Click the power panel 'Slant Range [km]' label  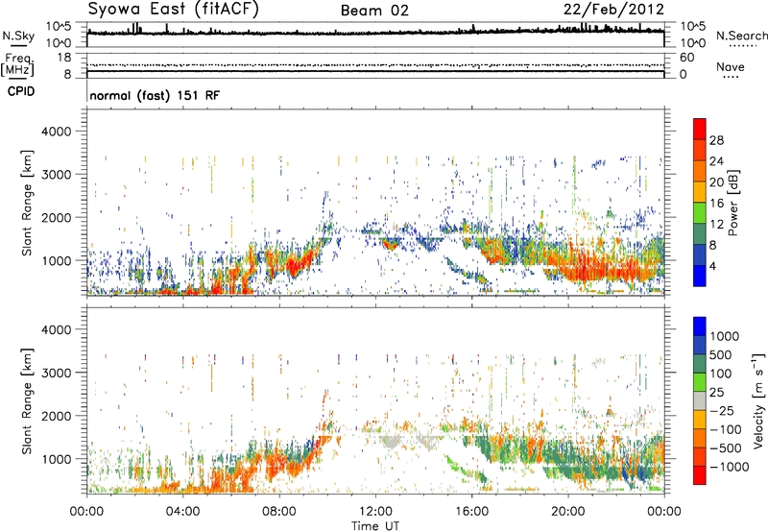(x=27, y=203)
